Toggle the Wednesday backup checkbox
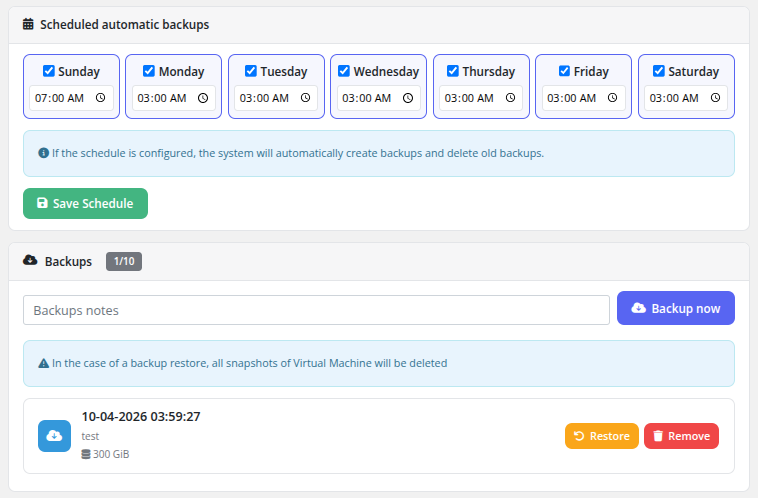The image size is (758, 498). point(344,71)
